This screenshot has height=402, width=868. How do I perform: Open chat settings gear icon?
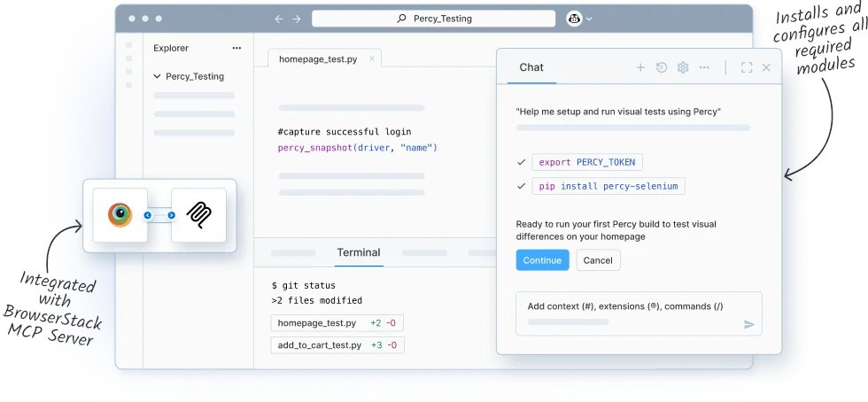click(x=683, y=67)
